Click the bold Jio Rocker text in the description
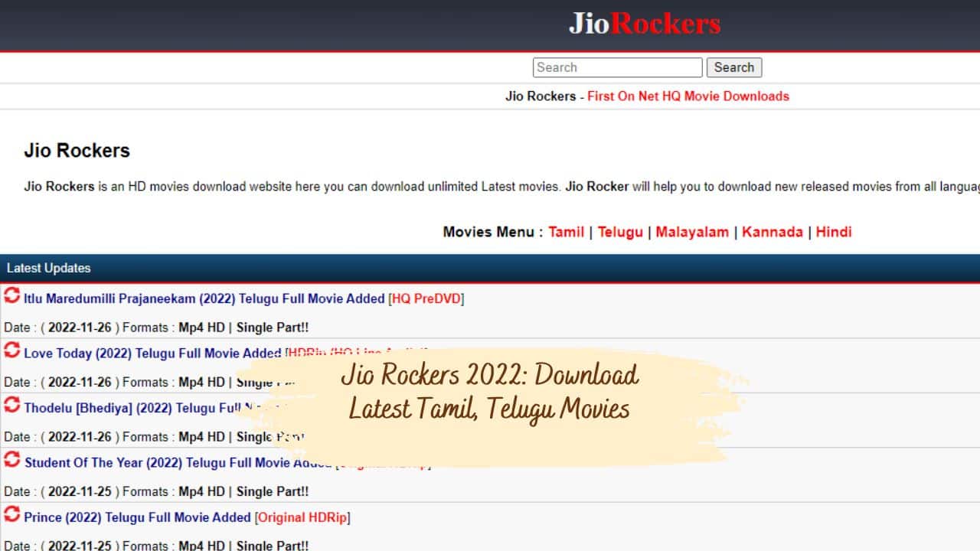 (597, 187)
